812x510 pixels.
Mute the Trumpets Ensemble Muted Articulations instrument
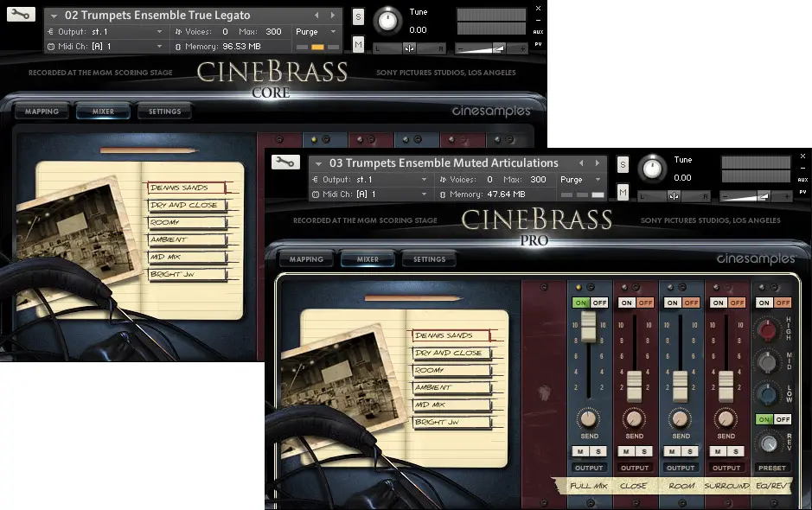[623, 193]
